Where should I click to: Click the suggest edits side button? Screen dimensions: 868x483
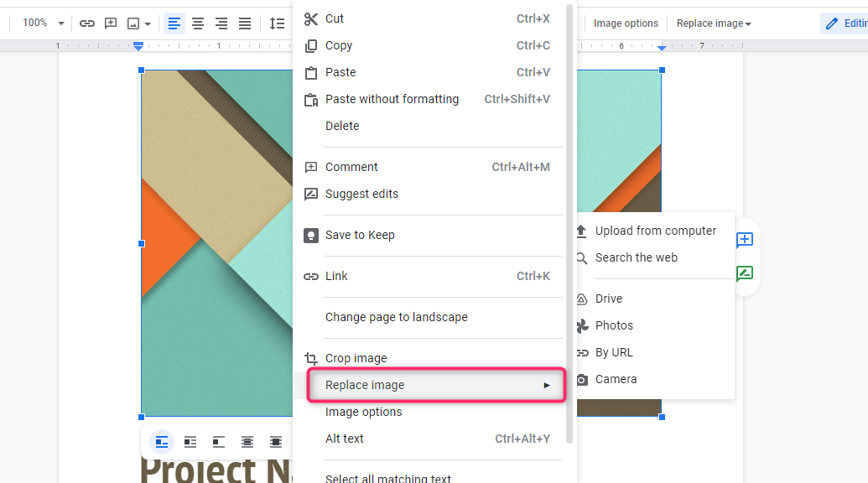[745, 273]
